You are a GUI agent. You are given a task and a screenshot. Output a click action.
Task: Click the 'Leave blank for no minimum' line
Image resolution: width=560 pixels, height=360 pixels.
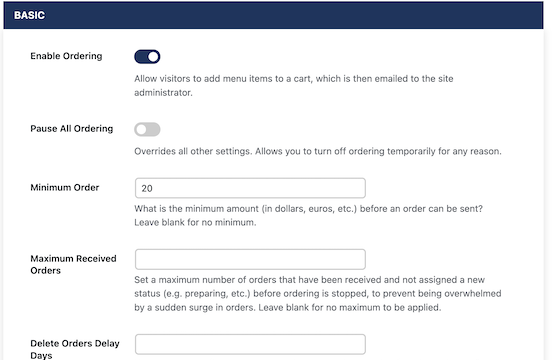tap(195, 222)
